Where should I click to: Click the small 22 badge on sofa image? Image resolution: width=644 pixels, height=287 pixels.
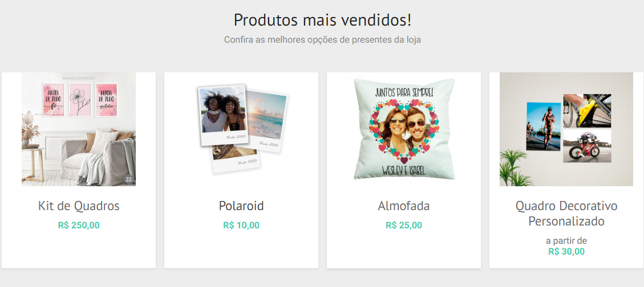[129, 179]
